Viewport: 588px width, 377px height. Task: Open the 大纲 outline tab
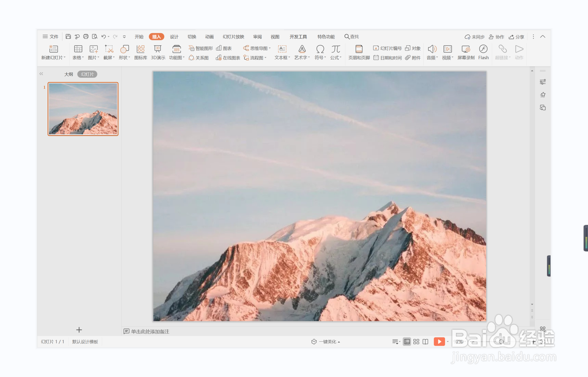[69, 74]
